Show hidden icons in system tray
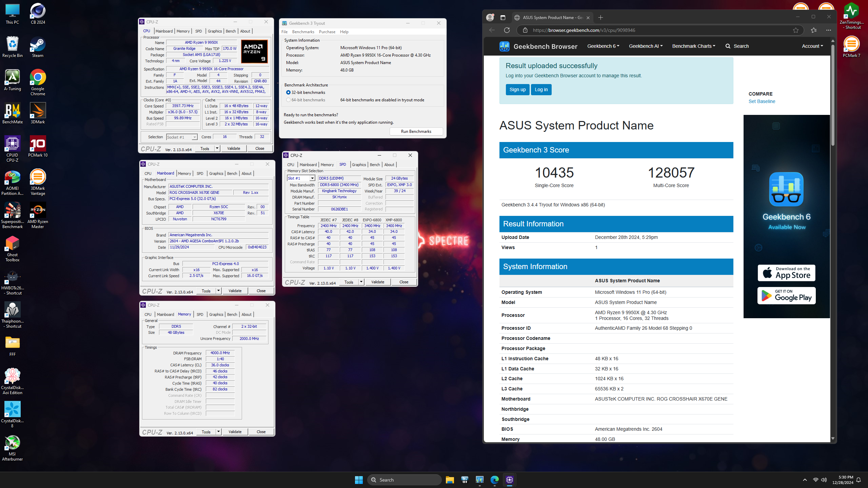The height and width of the screenshot is (488, 868). click(x=805, y=480)
